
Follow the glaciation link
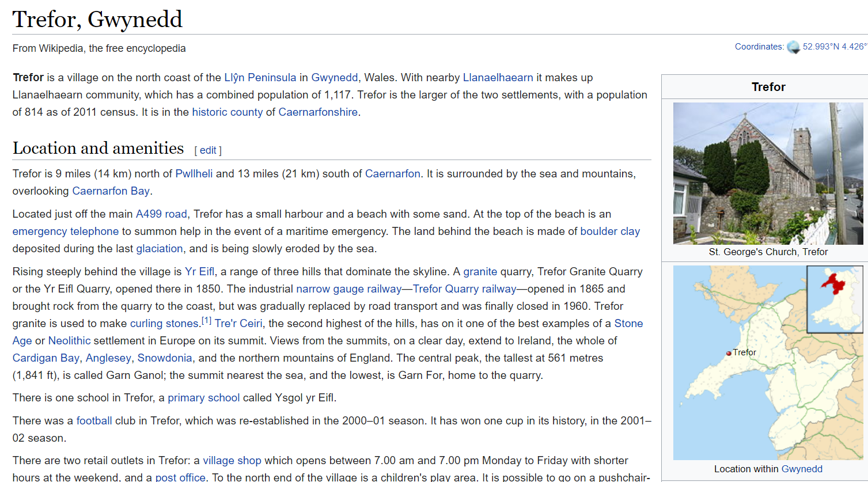coord(160,249)
